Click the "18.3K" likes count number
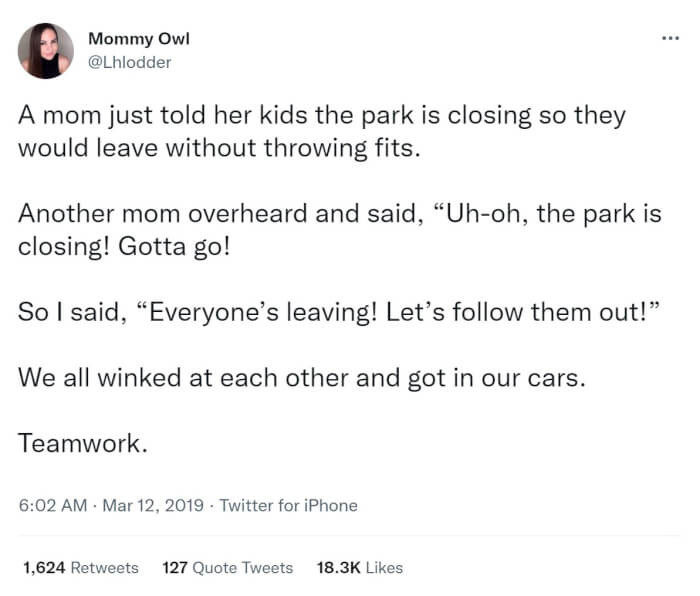The height and width of the screenshot is (596, 700). (338, 567)
